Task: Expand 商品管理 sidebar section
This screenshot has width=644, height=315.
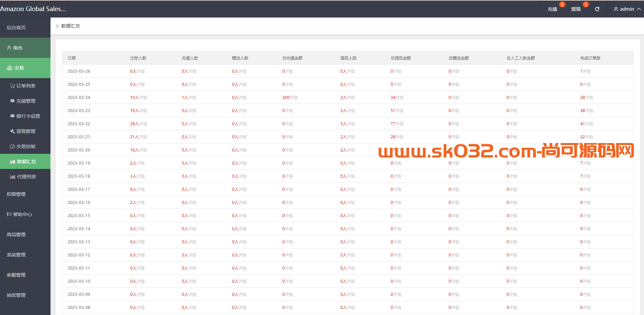Action: click(25, 235)
